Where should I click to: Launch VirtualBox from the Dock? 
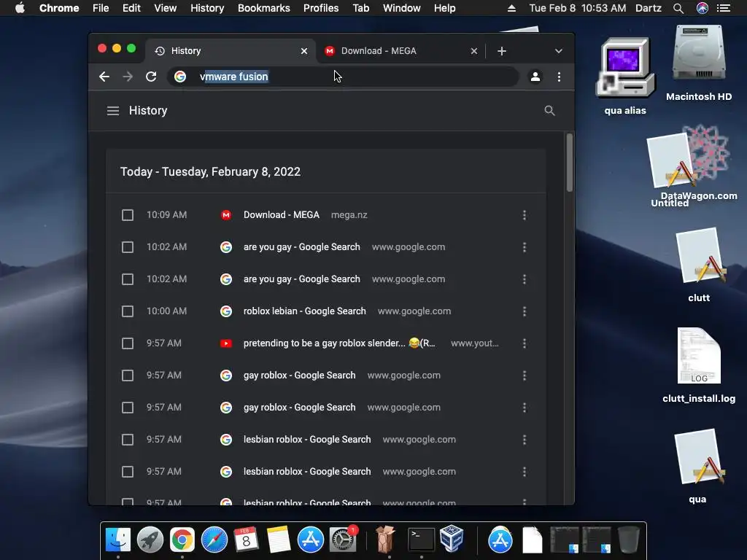[452, 539]
